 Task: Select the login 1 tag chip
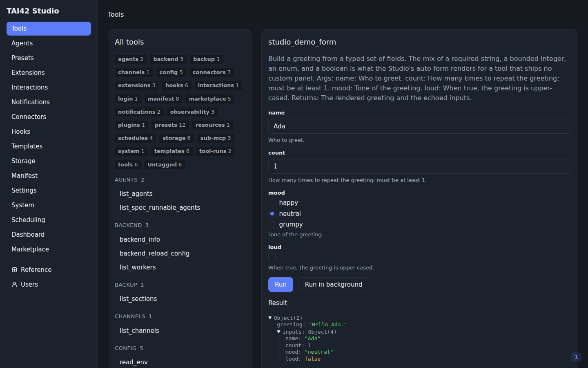point(128,99)
